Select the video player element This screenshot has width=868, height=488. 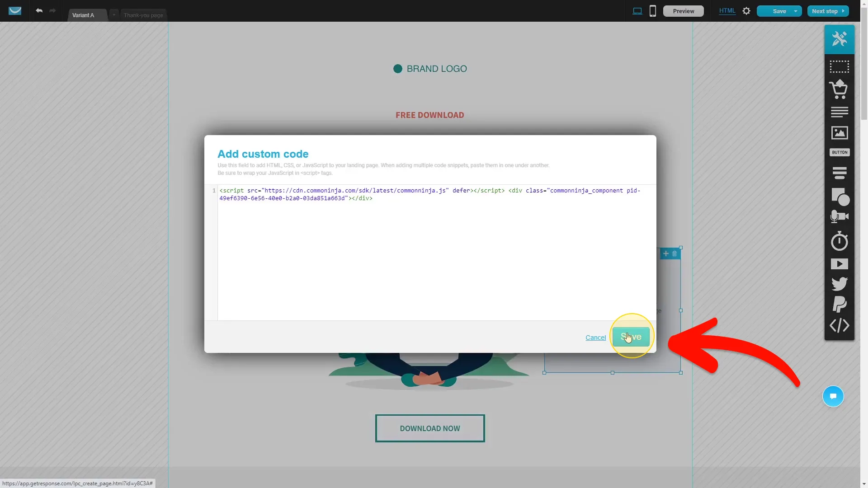839,264
